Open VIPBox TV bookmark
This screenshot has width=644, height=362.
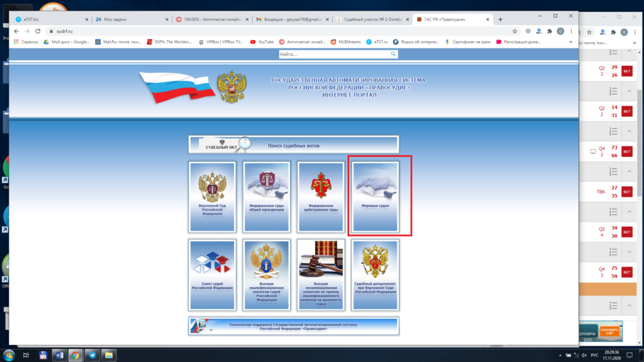click(221, 42)
